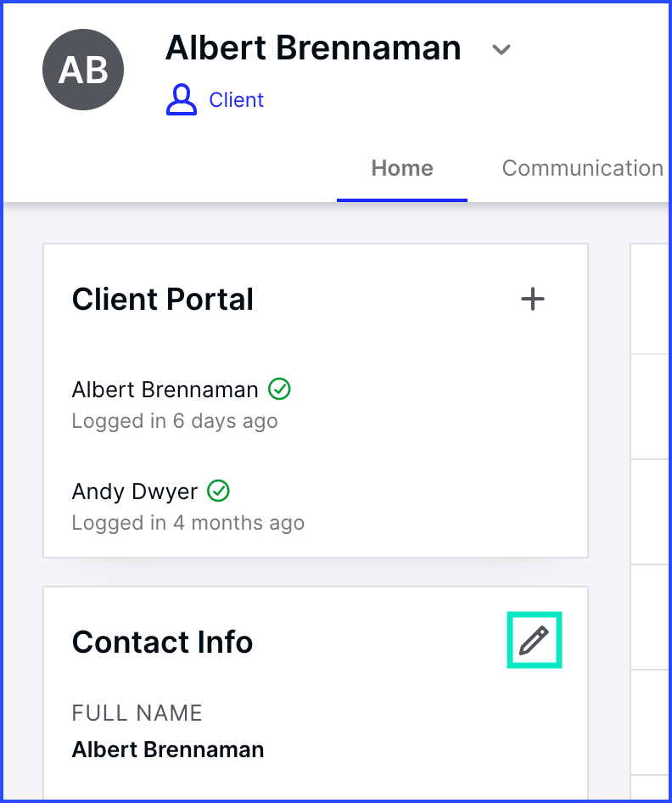Click the AB avatar circle
Viewport: 672px width, 803px height.
(83, 70)
